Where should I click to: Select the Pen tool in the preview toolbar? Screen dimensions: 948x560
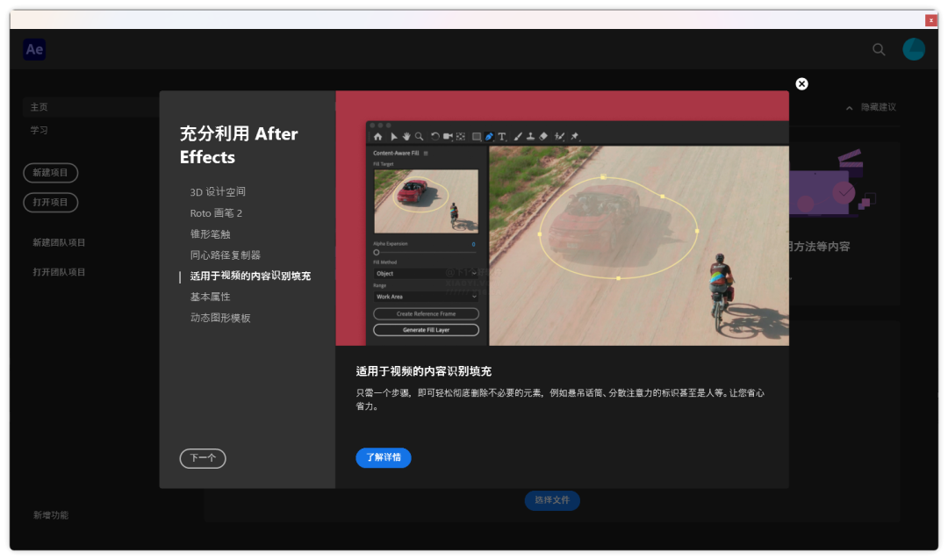coord(489,137)
